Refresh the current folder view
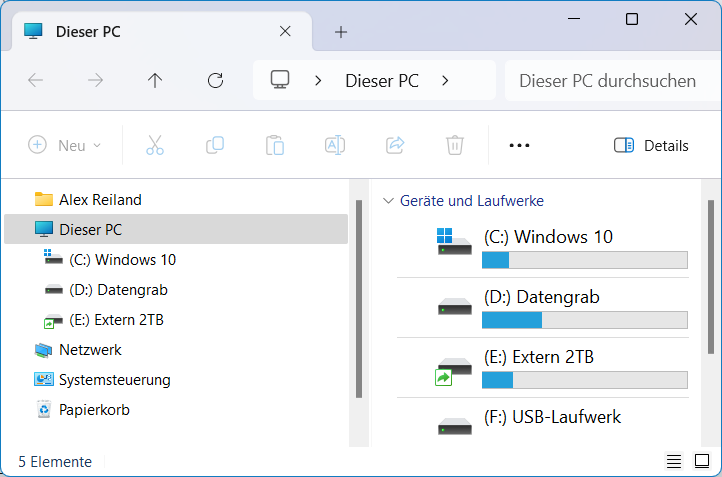 coord(214,81)
